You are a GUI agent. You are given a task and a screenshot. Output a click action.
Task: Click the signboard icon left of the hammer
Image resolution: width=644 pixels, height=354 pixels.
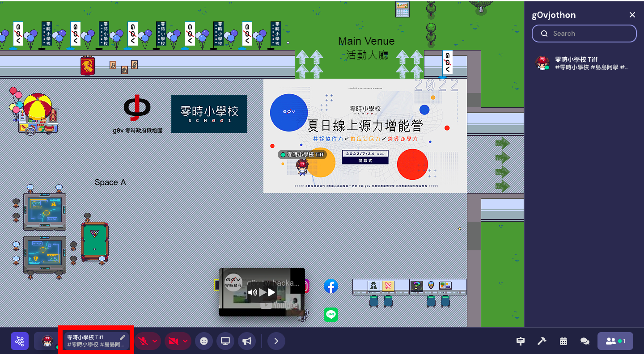pos(521,341)
